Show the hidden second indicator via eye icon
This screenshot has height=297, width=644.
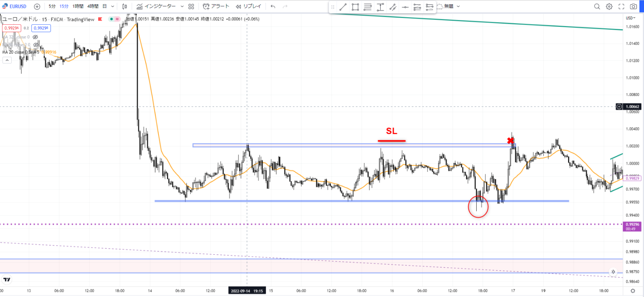(36, 44)
